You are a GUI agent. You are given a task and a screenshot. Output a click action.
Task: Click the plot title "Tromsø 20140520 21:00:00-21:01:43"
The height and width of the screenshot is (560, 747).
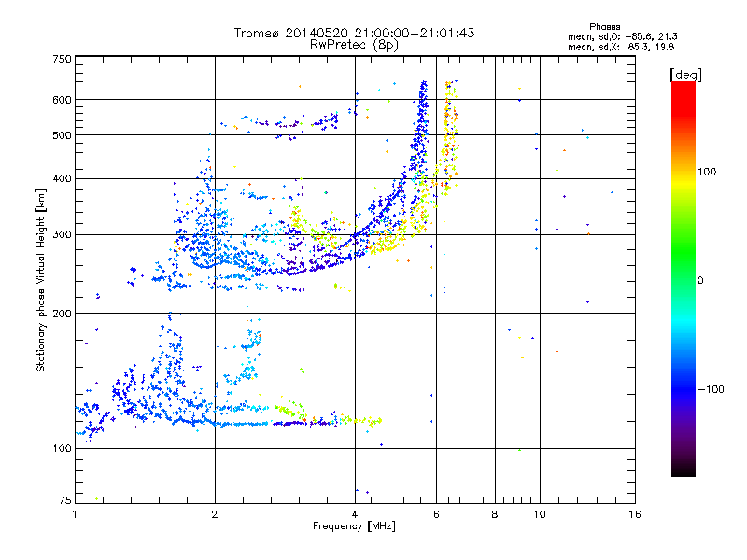[354, 33]
